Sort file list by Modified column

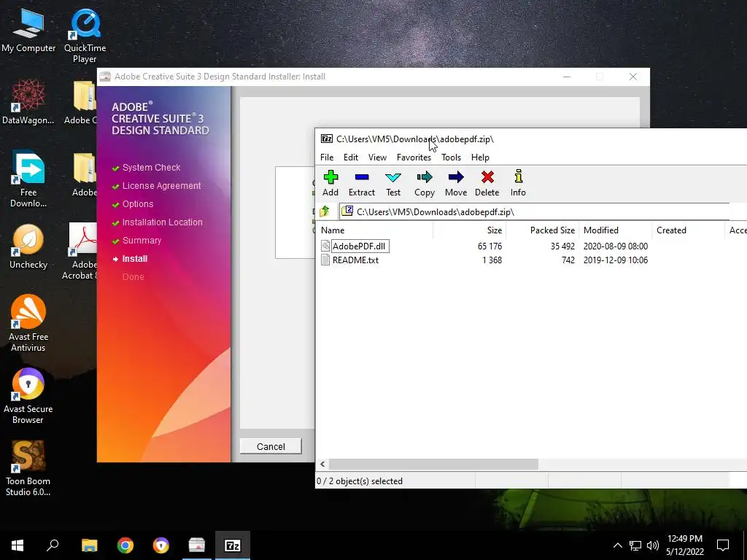coord(616,230)
